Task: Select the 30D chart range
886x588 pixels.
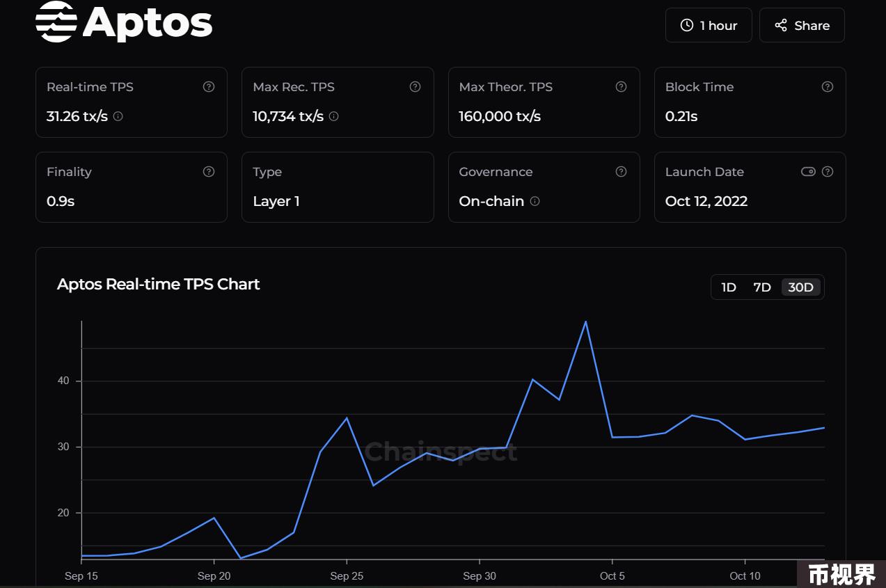Action: click(x=801, y=287)
